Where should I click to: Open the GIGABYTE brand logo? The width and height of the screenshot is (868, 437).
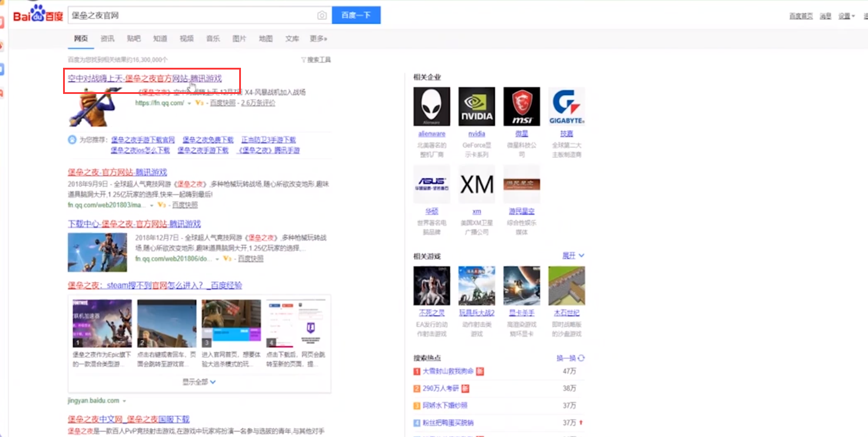click(x=566, y=107)
